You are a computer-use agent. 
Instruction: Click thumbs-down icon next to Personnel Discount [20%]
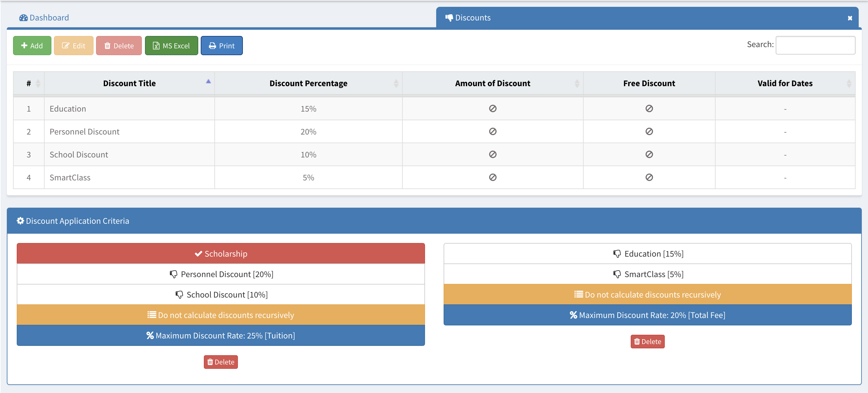173,274
